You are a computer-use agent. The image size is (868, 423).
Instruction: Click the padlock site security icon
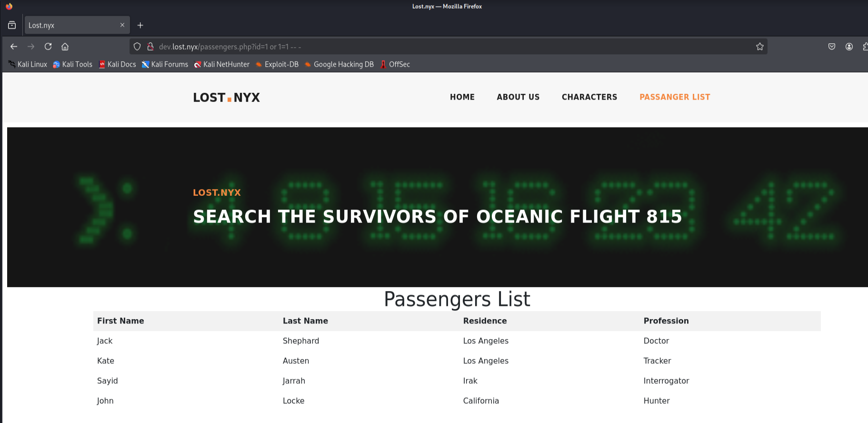point(150,47)
